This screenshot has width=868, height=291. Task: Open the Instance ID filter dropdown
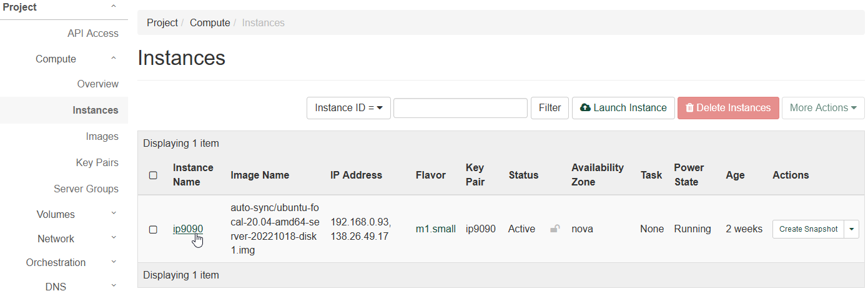[x=348, y=108]
